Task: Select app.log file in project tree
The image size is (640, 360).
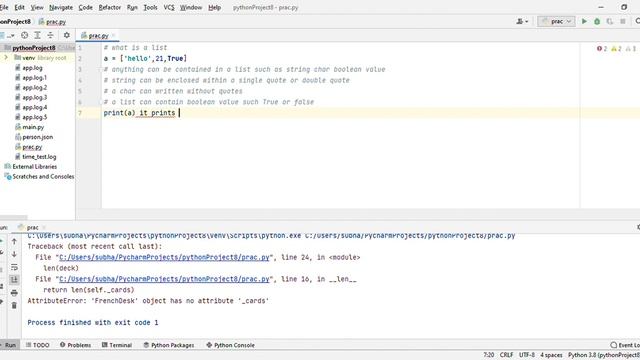Action: point(32,68)
